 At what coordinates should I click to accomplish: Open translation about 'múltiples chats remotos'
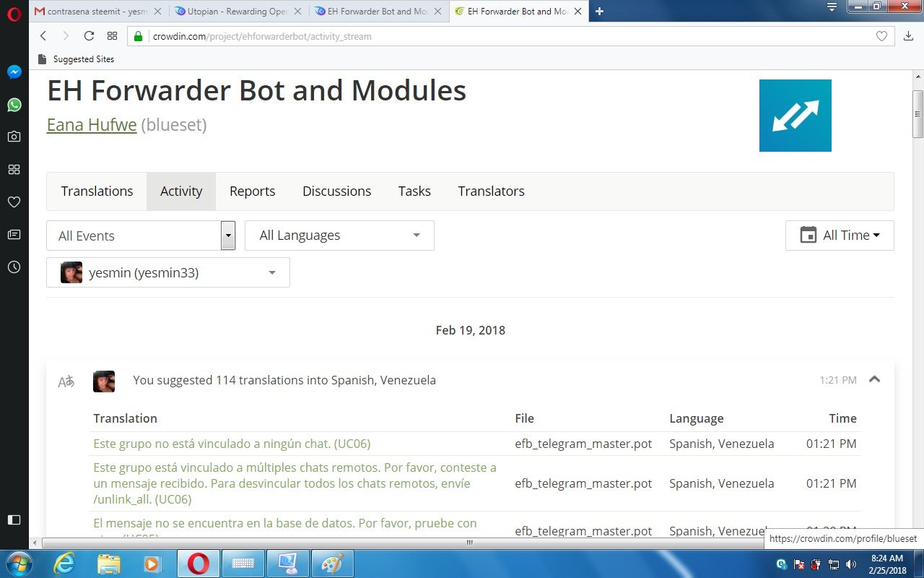click(295, 483)
